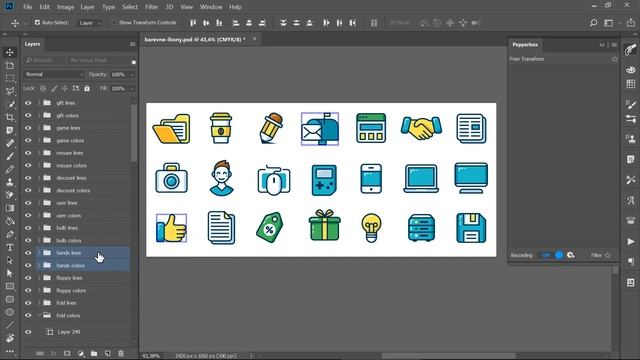
Task: Hide the user colors group
Action: 28,216
